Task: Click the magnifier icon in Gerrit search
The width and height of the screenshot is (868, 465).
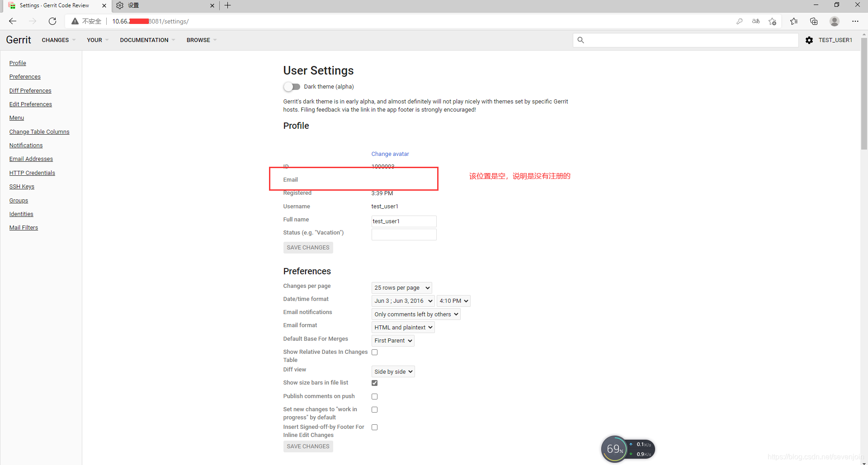Action: coord(581,40)
